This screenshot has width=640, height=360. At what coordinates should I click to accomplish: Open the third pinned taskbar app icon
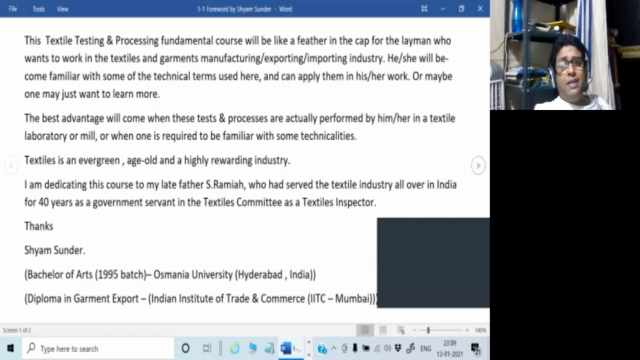[x=269, y=348]
